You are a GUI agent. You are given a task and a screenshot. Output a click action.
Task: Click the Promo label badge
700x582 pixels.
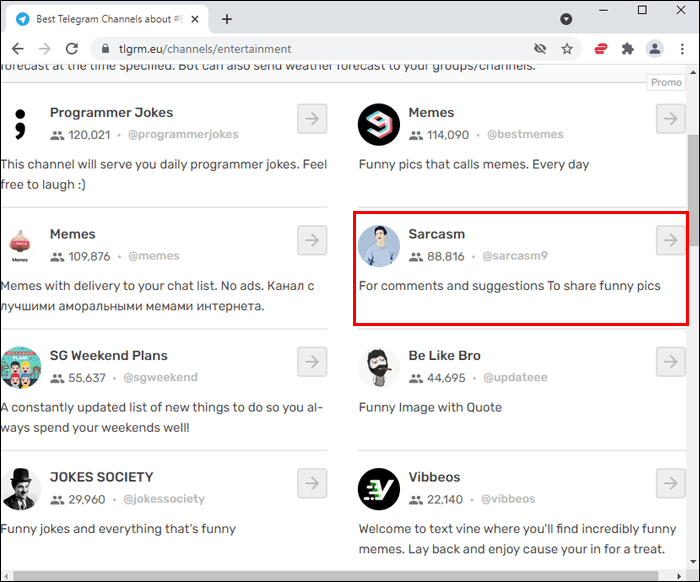click(x=666, y=82)
